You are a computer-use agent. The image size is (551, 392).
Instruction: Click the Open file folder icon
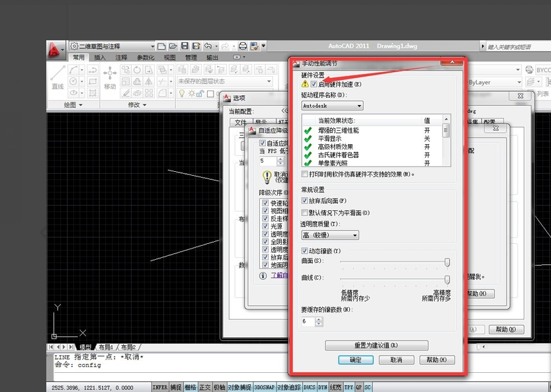tap(173, 46)
